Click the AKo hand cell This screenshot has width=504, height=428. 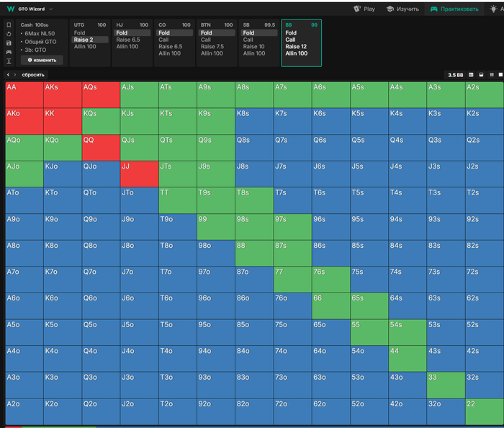[24, 121]
